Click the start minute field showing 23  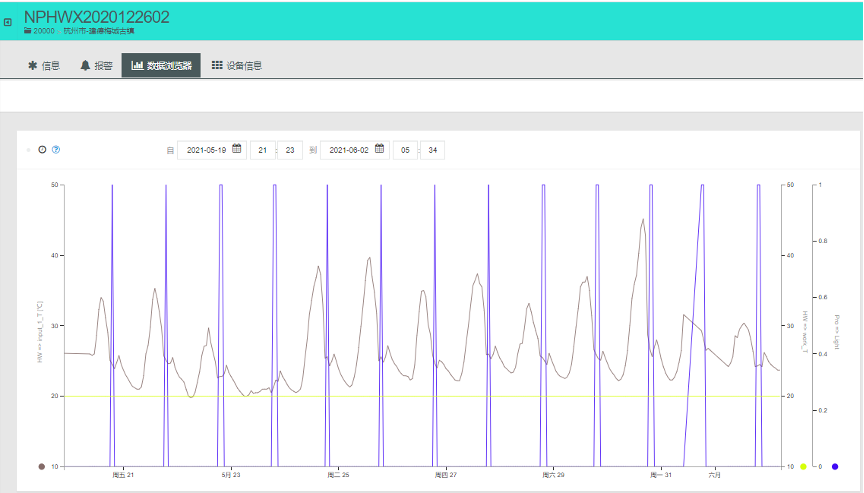(289, 150)
